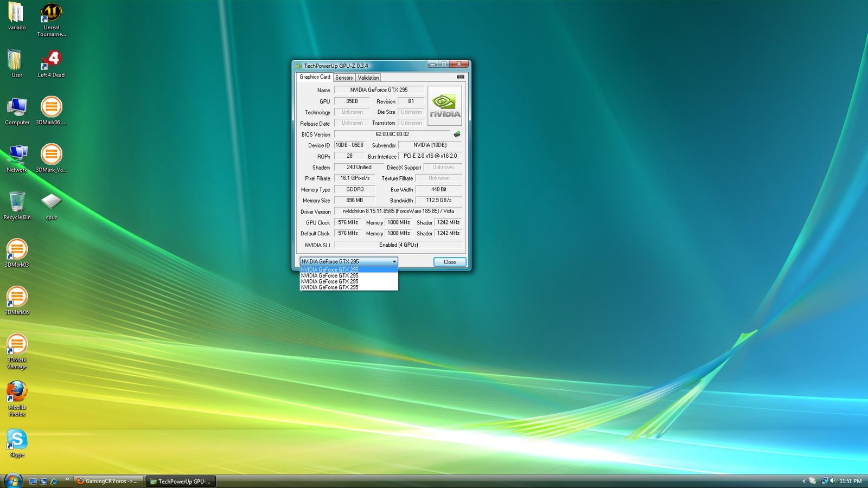The height and width of the screenshot is (488, 868).
Task: Click the Skype tray status icon
Action: pyautogui.click(x=812, y=480)
